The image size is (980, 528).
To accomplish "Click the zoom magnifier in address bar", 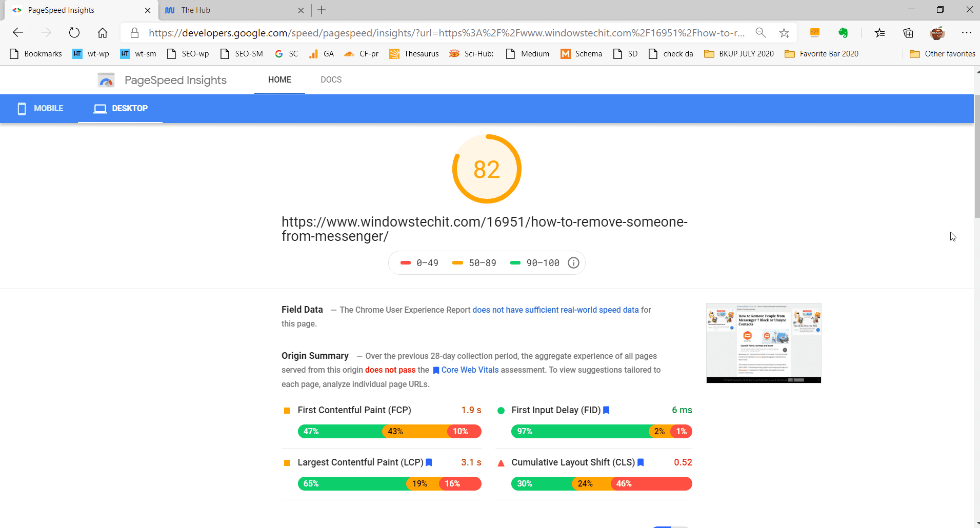I will point(761,33).
